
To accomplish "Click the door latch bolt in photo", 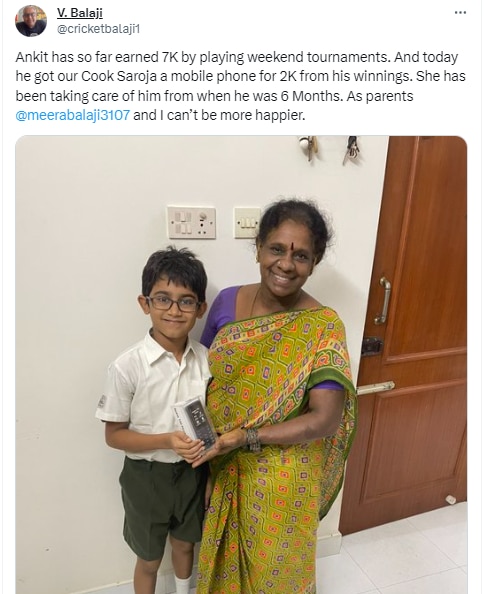I will 372,345.
